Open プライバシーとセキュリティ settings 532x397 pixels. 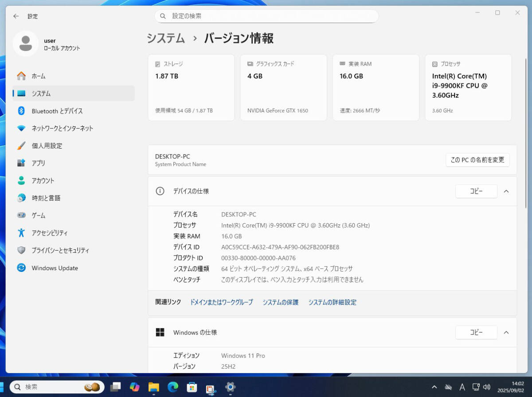click(x=60, y=250)
